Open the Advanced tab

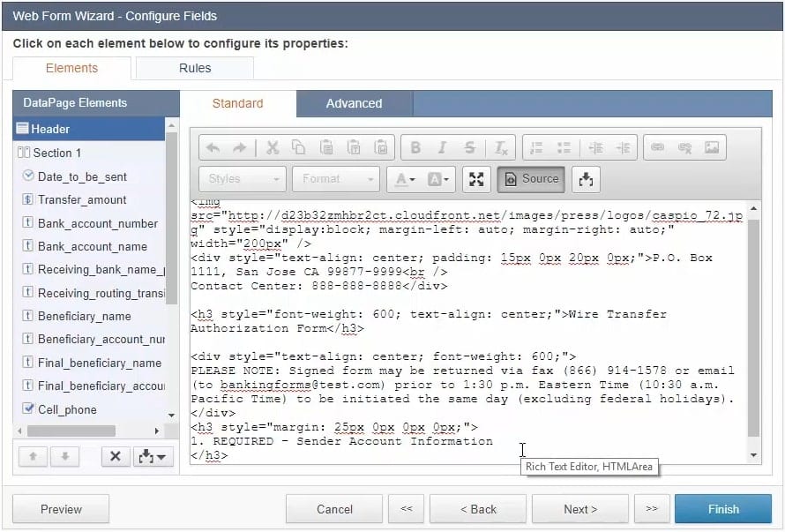[354, 103]
